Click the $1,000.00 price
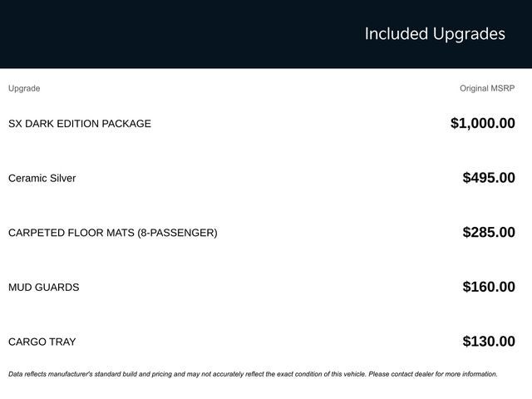The width and height of the screenshot is (532, 399). point(482,124)
